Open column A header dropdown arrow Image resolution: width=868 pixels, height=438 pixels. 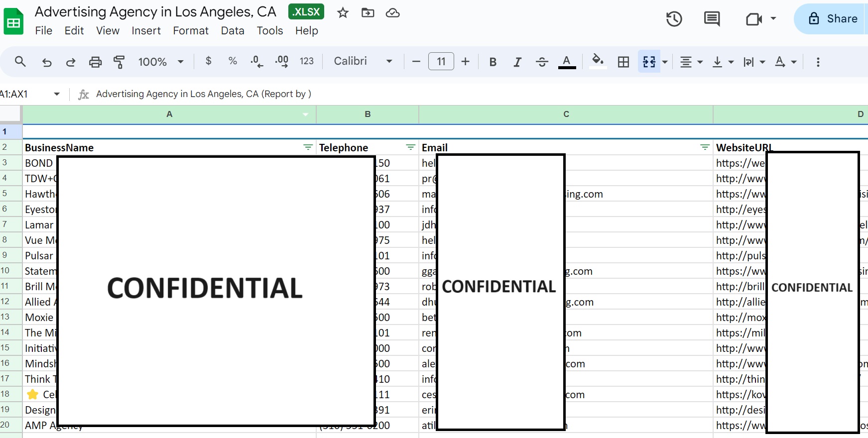click(x=305, y=114)
